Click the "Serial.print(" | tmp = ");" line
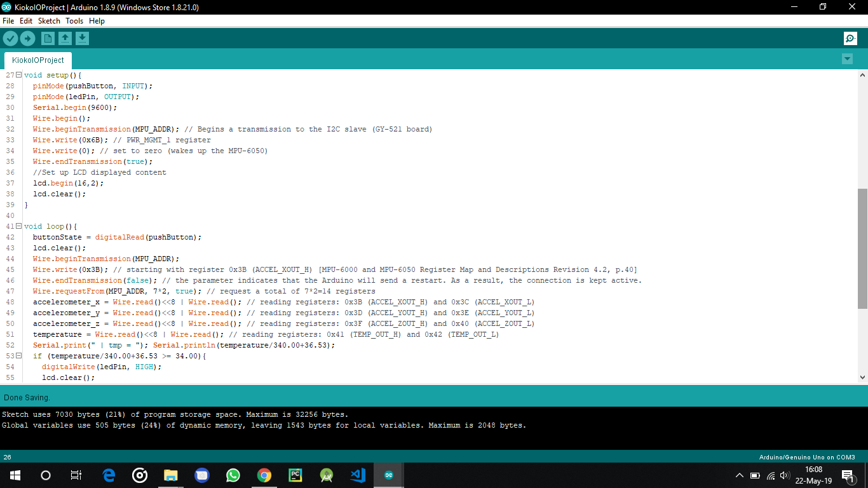 (x=184, y=345)
